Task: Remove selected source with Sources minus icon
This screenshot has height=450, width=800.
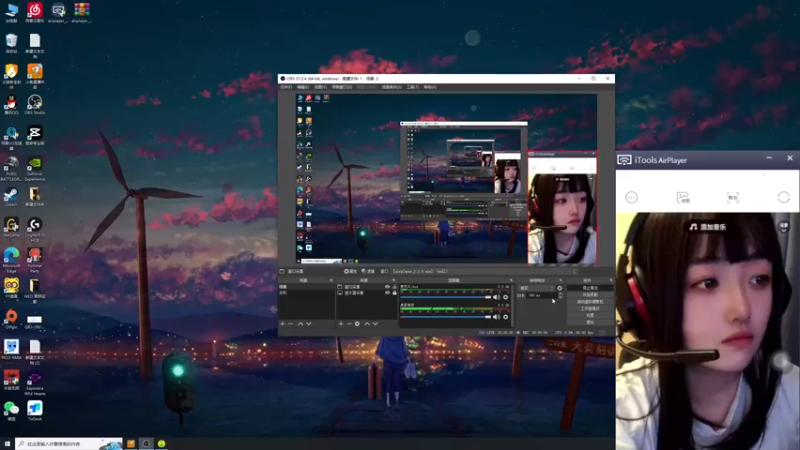Action: coord(349,324)
